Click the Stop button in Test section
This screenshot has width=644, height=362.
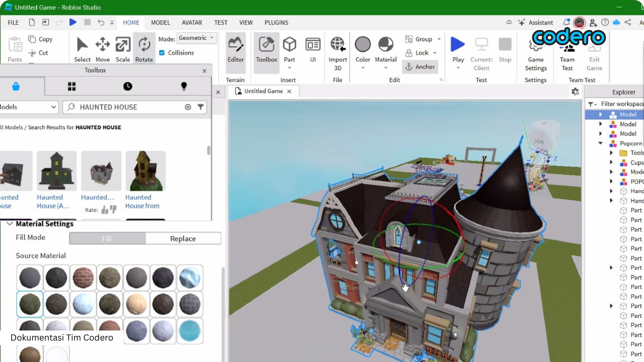[x=505, y=50]
